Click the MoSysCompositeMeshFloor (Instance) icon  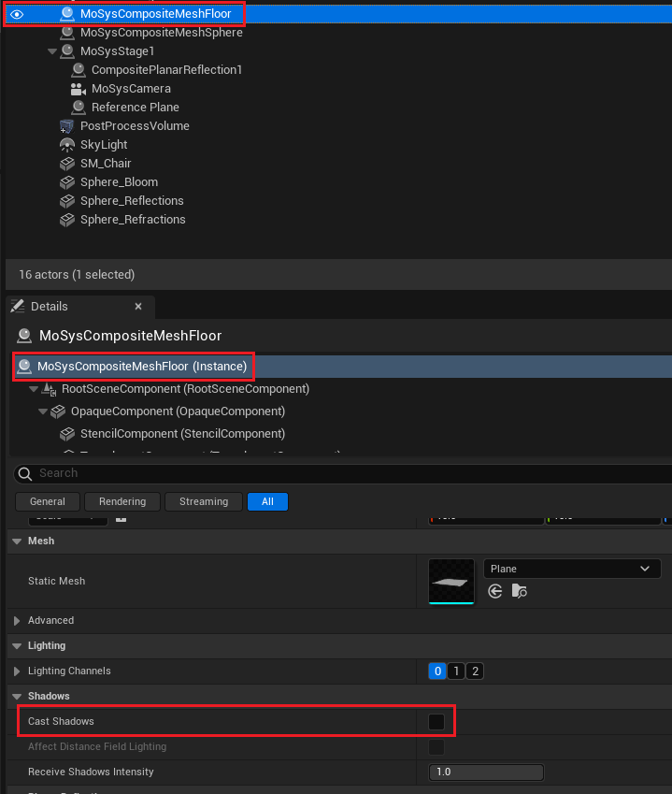[24, 366]
